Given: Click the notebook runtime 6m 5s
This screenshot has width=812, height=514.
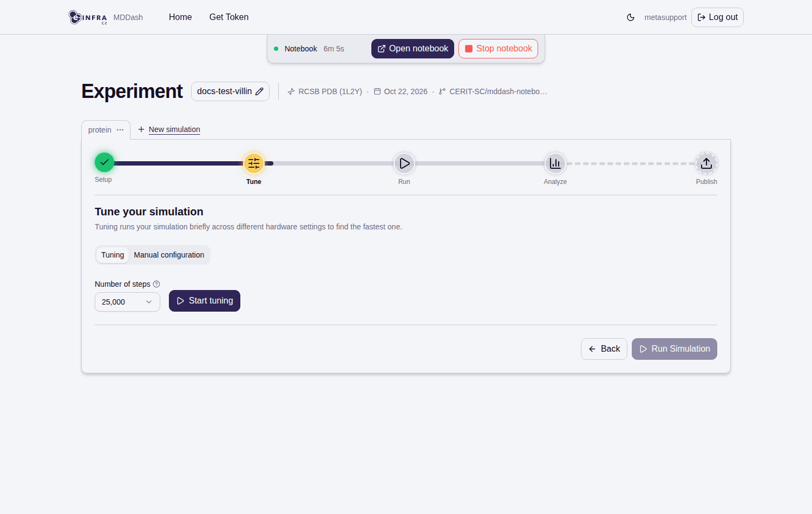Looking at the screenshot, I should tap(334, 49).
